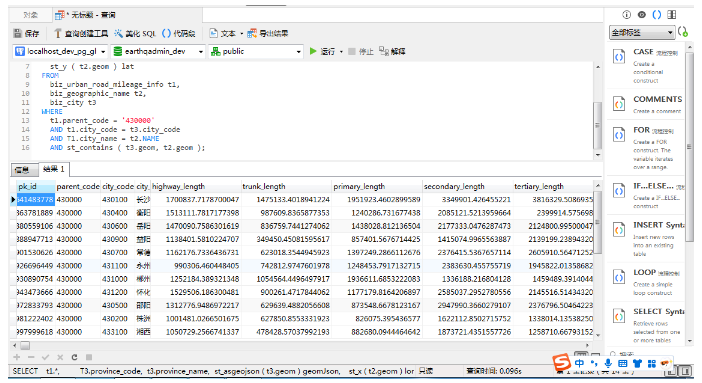The image size is (702, 383).
Task: Click the delete record minus icon
Action: pyautogui.click(x=31, y=357)
